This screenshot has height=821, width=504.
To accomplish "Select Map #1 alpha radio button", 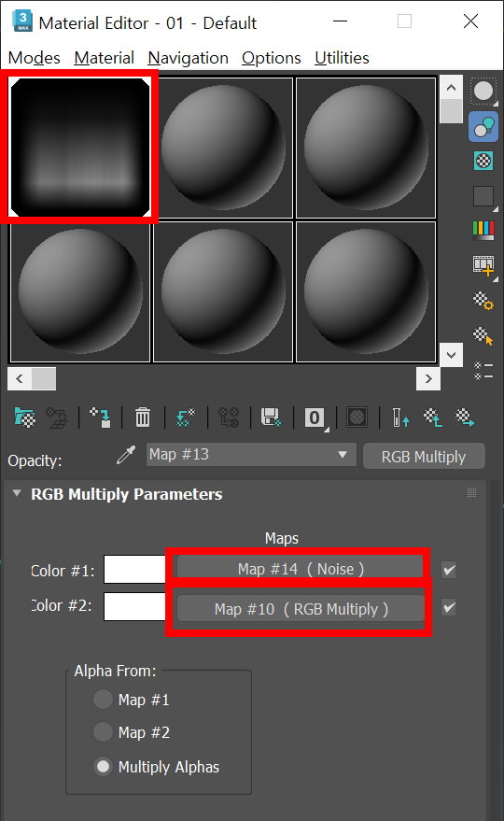I will pyautogui.click(x=103, y=699).
